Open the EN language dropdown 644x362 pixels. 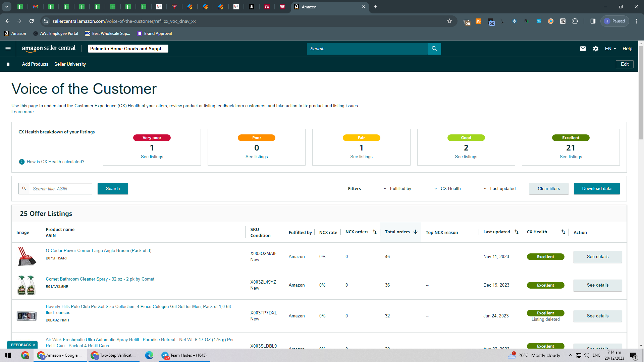pyautogui.click(x=610, y=49)
